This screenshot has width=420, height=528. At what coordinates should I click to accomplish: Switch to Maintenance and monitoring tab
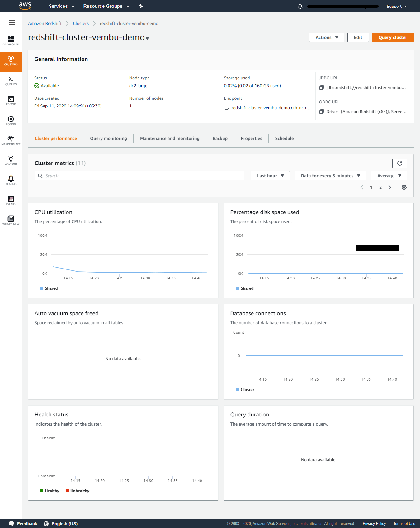(x=170, y=138)
